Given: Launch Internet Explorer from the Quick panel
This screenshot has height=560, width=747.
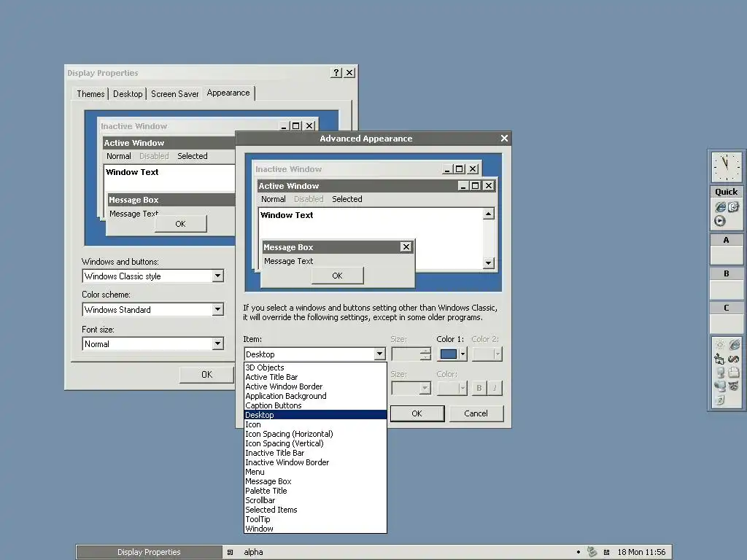Looking at the screenshot, I should [x=720, y=207].
